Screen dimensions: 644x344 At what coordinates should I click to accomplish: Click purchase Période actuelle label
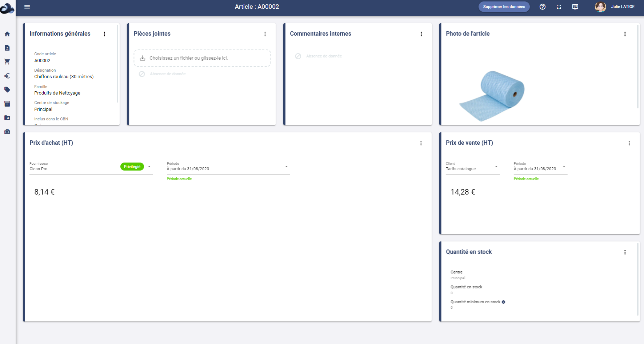[x=179, y=179]
